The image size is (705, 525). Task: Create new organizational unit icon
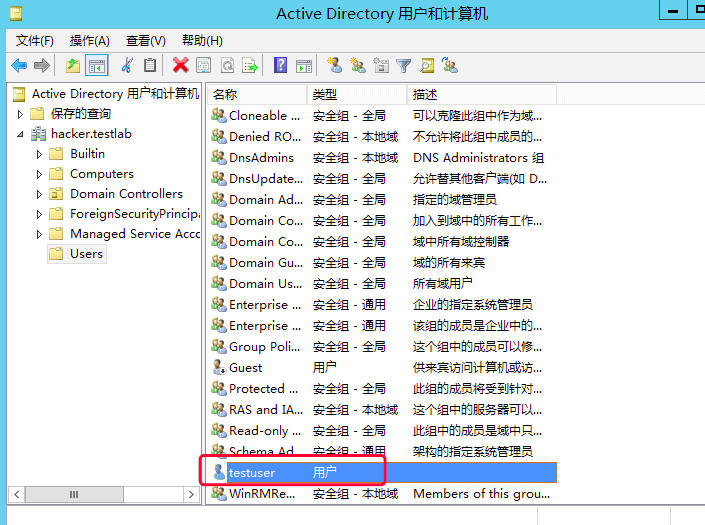pyautogui.click(x=381, y=66)
